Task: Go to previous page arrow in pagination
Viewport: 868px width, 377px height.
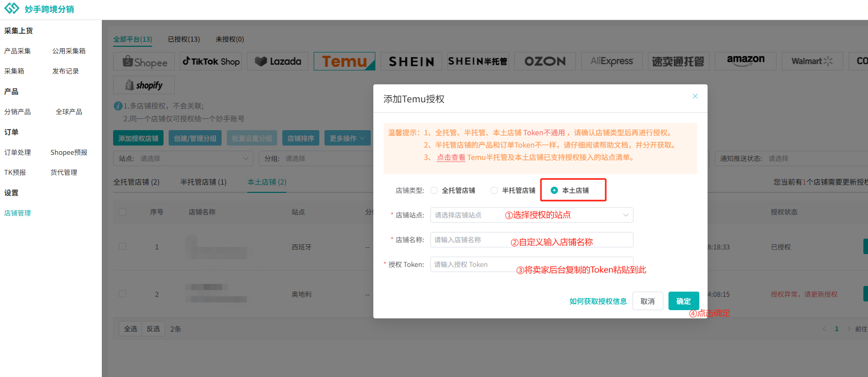Action: click(x=824, y=329)
